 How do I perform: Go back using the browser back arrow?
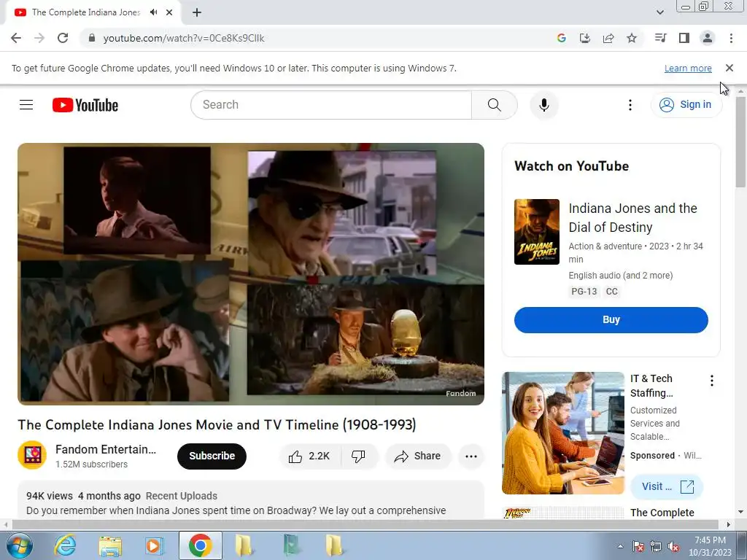click(16, 38)
